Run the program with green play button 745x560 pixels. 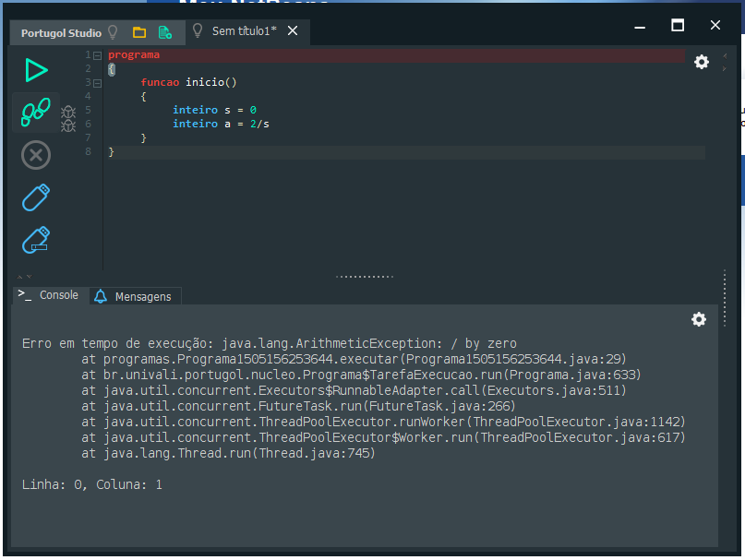pos(36,70)
